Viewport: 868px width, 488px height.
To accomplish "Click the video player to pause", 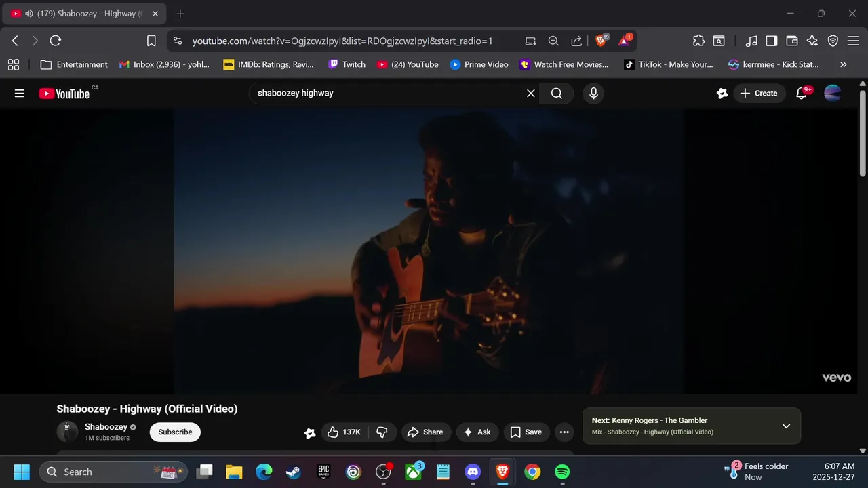I will coord(429,251).
